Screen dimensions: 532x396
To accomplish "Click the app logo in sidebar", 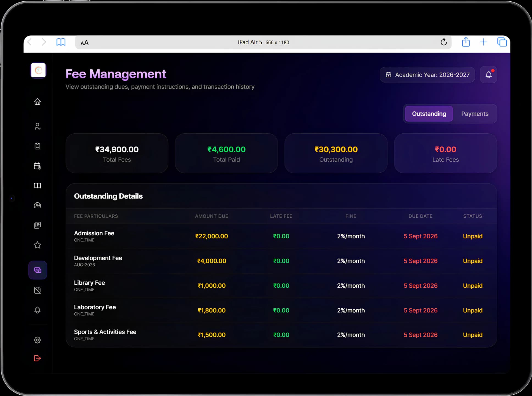I will pyautogui.click(x=38, y=70).
